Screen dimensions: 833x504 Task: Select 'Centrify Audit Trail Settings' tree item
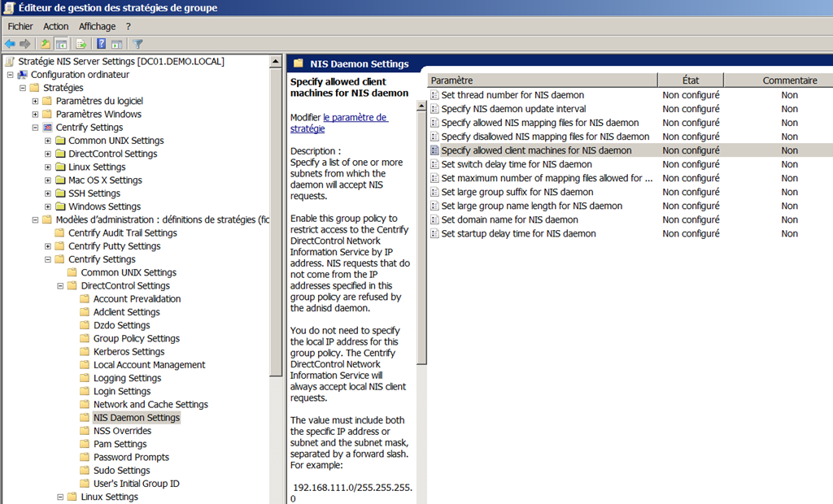click(123, 233)
